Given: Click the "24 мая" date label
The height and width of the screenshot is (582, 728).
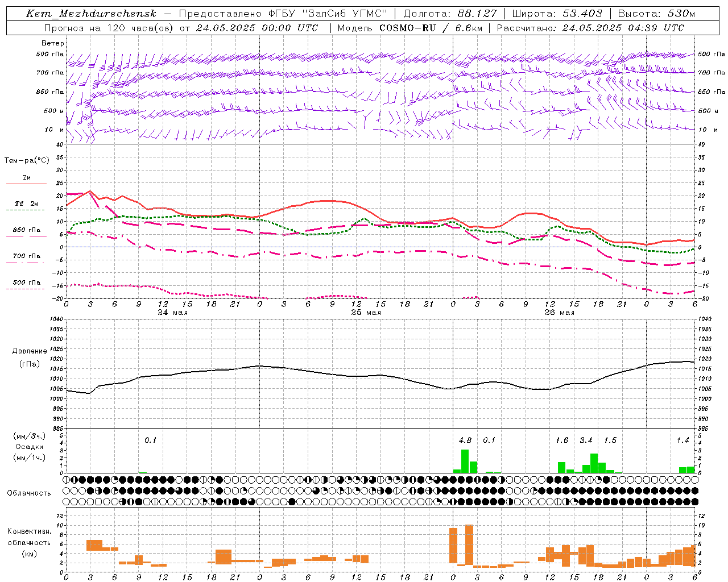Looking at the screenshot, I should tap(173, 313).
